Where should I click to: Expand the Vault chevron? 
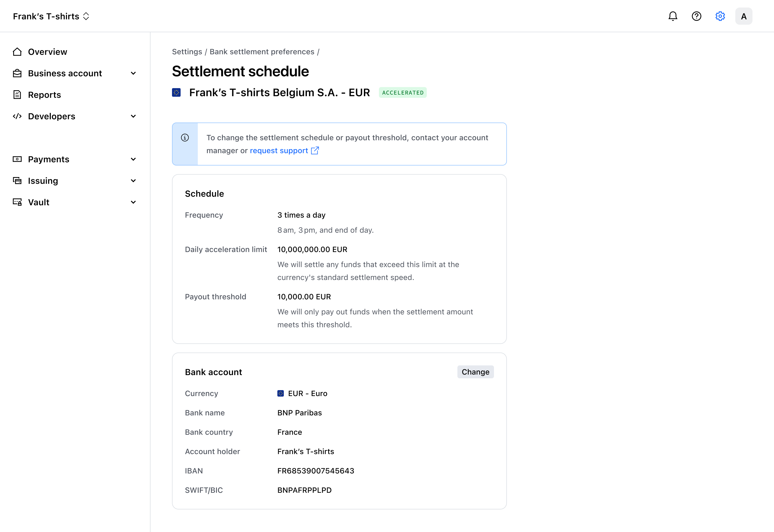tap(133, 202)
